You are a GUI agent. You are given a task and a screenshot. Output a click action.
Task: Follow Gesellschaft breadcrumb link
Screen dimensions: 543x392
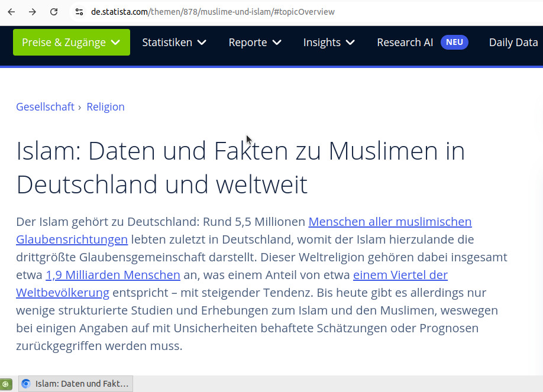(45, 106)
